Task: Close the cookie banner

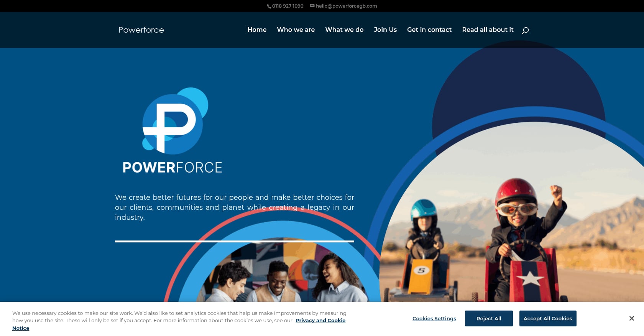Action: pyautogui.click(x=631, y=318)
